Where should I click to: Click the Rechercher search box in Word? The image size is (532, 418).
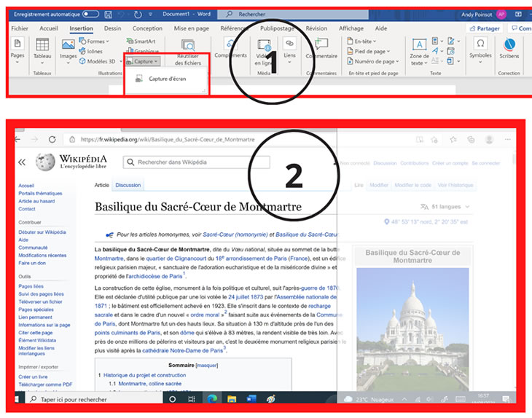point(293,15)
